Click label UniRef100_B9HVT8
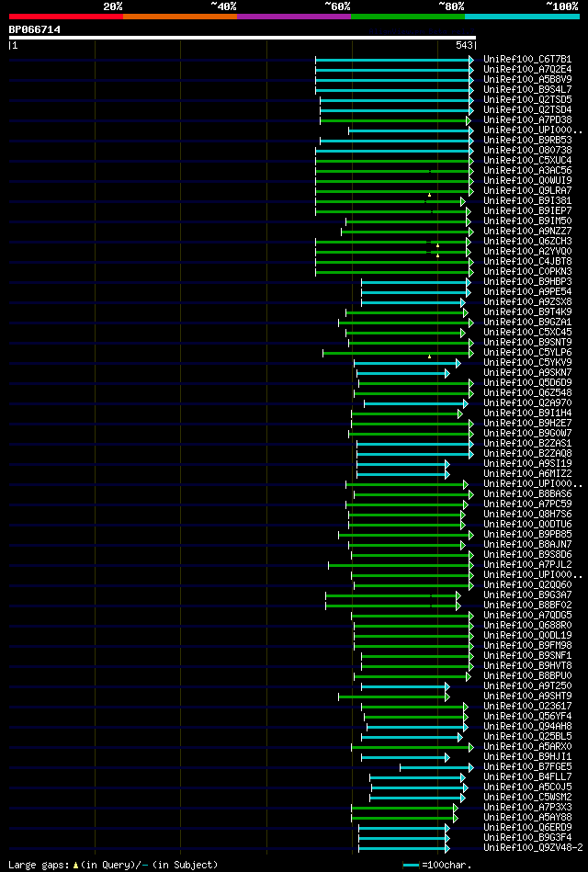Image resolution: width=588 pixels, height=872 pixels. [527, 665]
